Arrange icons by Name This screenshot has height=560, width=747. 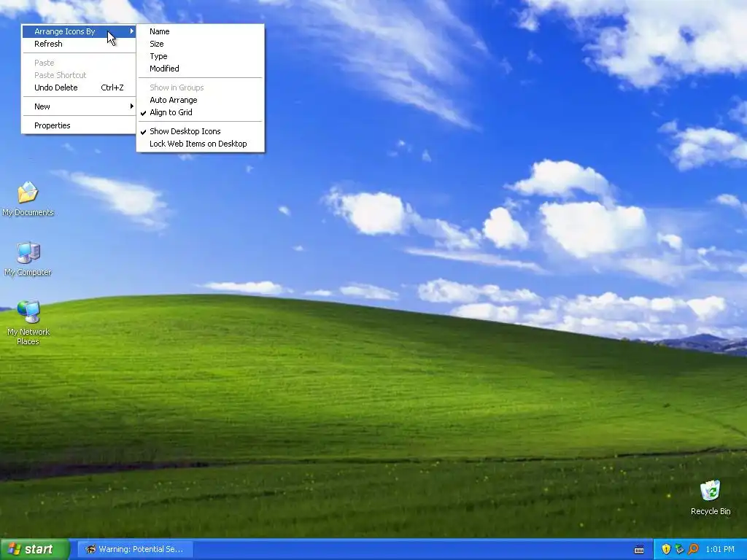click(x=200, y=31)
